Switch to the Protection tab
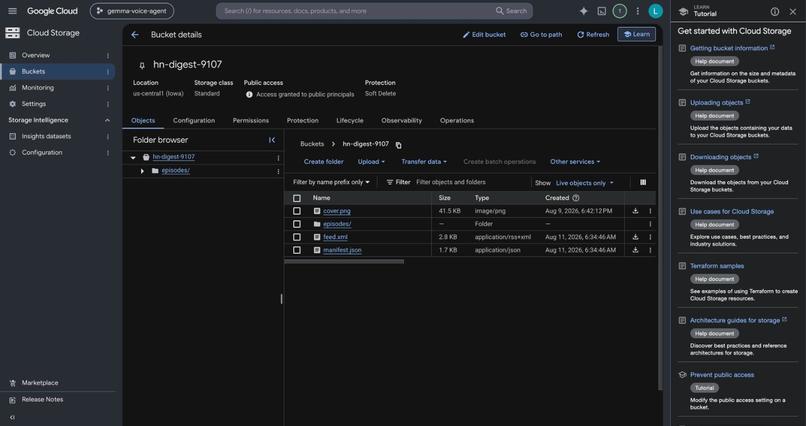The height and width of the screenshot is (426, 806). (302, 120)
